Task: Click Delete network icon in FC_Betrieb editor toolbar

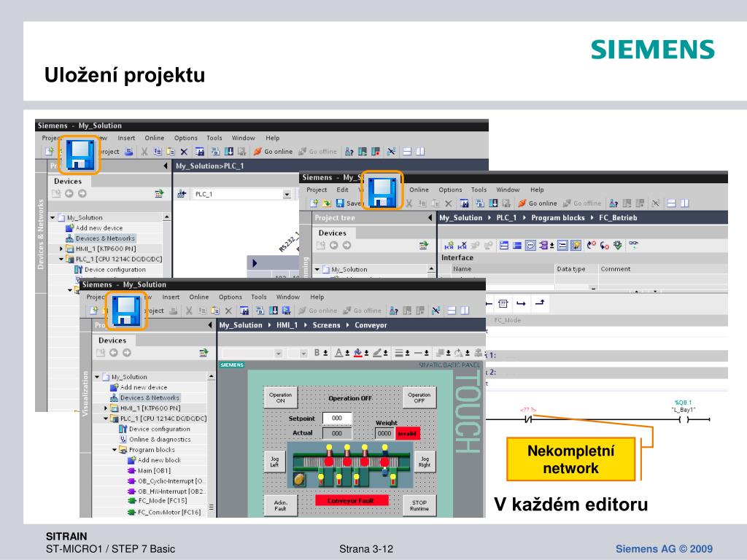Action: (462, 245)
